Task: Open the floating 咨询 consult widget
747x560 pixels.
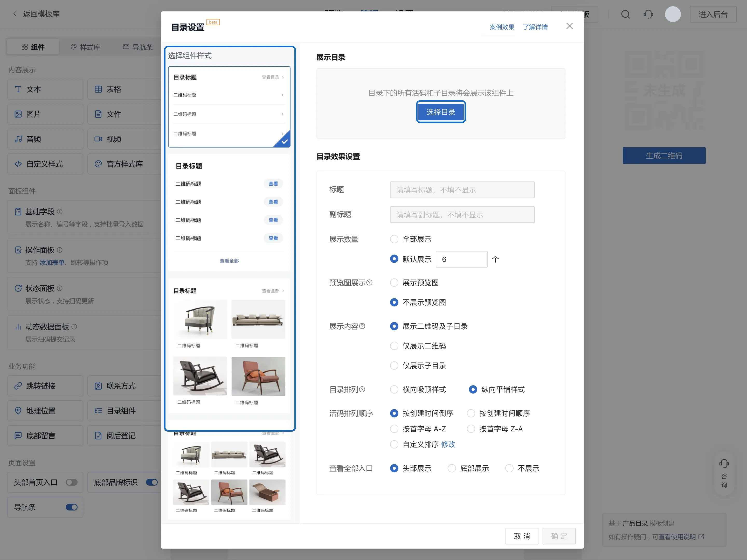Action: pyautogui.click(x=724, y=474)
